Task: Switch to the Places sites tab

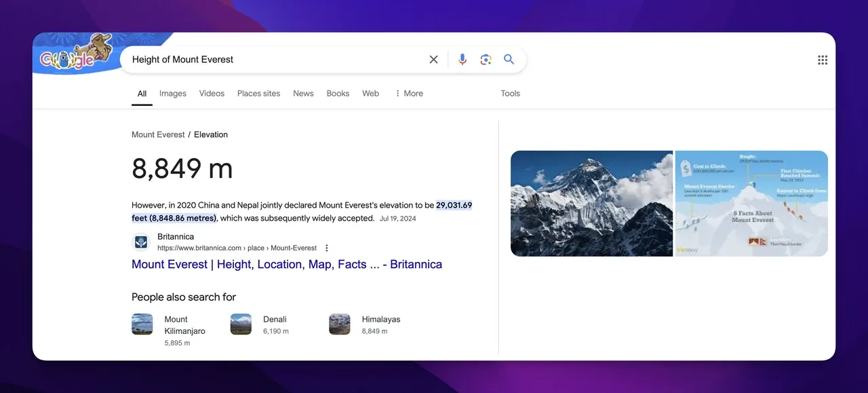Action: (x=258, y=94)
